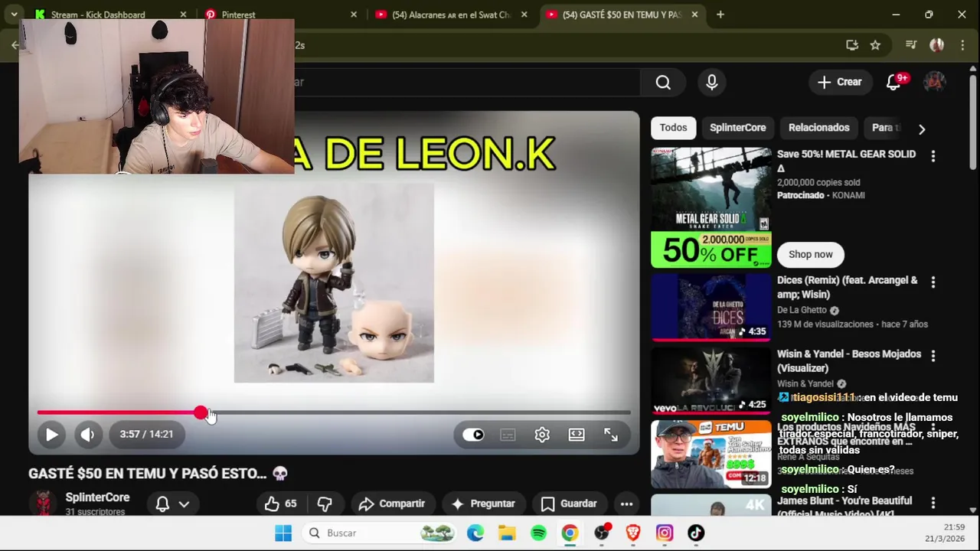Image resolution: width=980 pixels, height=551 pixels.
Task: Open YouTube notifications bell
Action: [x=893, y=82]
